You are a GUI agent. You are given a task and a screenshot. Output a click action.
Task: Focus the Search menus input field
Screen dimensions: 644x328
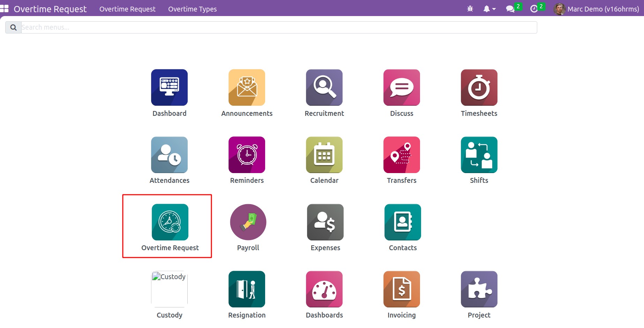(x=278, y=27)
